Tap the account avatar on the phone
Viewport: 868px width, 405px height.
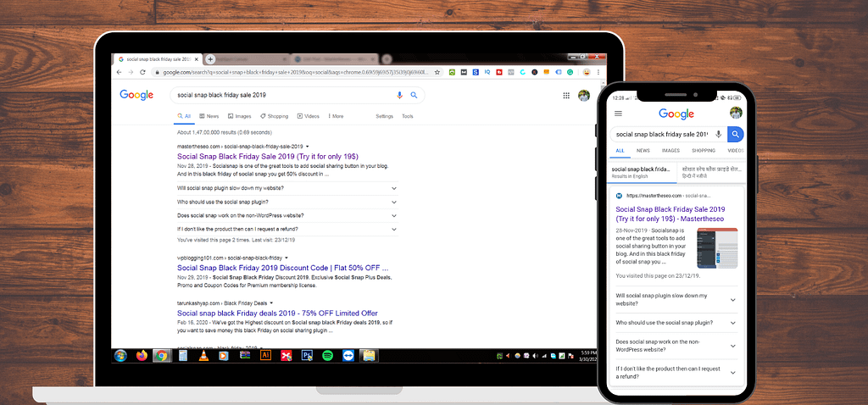[736, 113]
